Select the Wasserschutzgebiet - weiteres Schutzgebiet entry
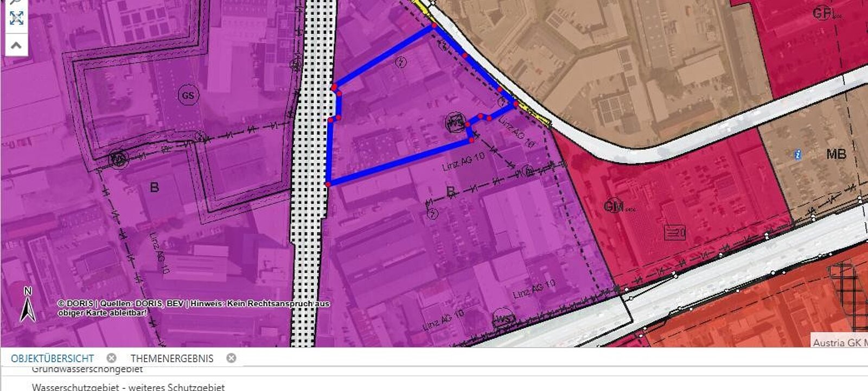The image size is (868, 391). (128, 387)
